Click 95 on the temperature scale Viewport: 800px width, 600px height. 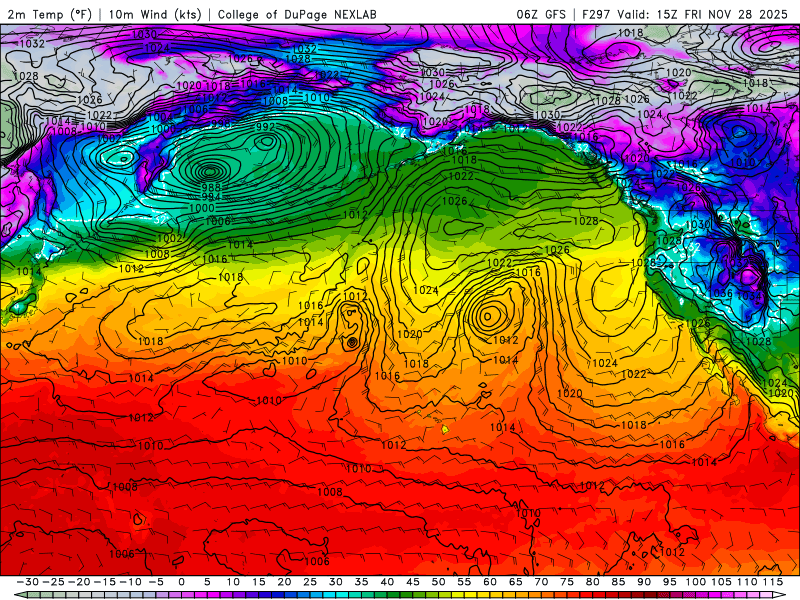point(669,582)
